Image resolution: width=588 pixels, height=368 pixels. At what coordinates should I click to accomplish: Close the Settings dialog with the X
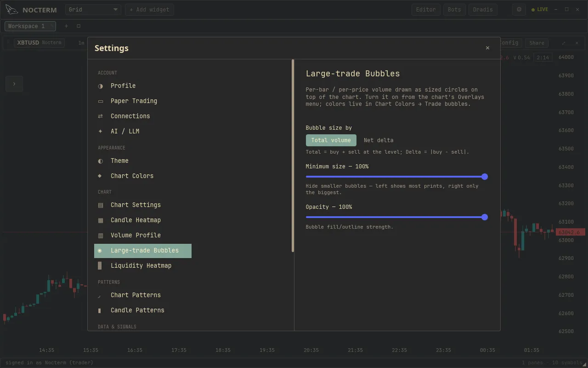click(487, 48)
